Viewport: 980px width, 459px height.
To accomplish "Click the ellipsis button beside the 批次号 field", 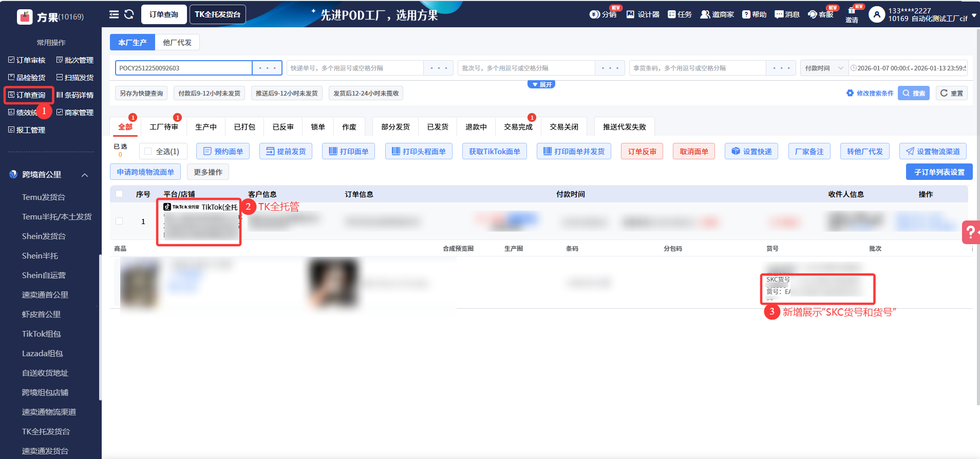I will point(610,68).
